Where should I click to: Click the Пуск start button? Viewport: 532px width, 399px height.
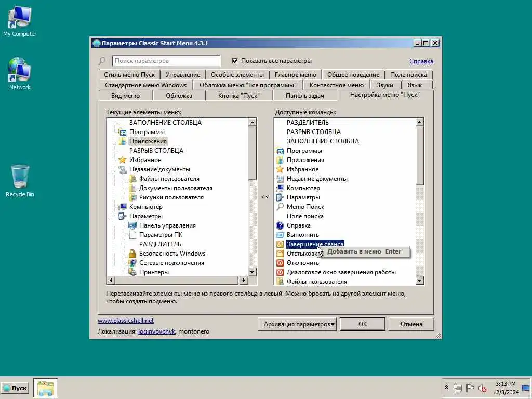click(15, 388)
